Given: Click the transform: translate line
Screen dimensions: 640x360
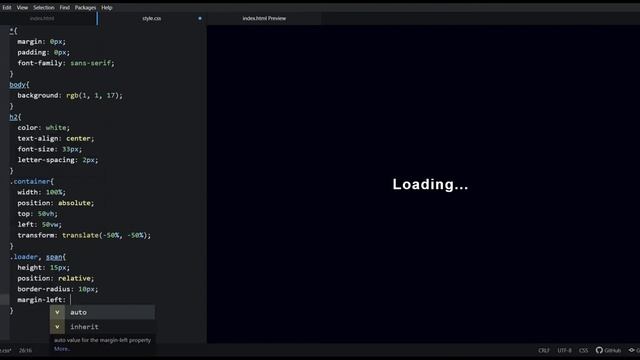Looking at the screenshot, I should pyautogui.click(x=84, y=236).
